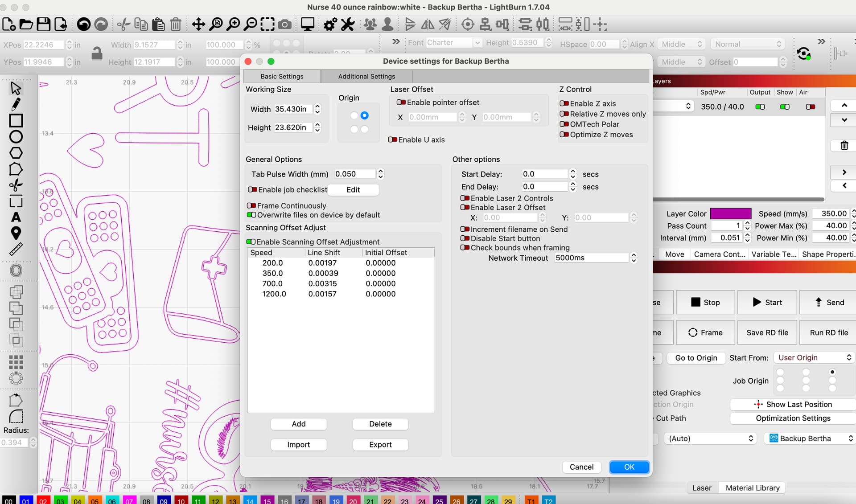Select the top-right Origin radio button
The height and width of the screenshot is (504, 856).
(x=365, y=115)
